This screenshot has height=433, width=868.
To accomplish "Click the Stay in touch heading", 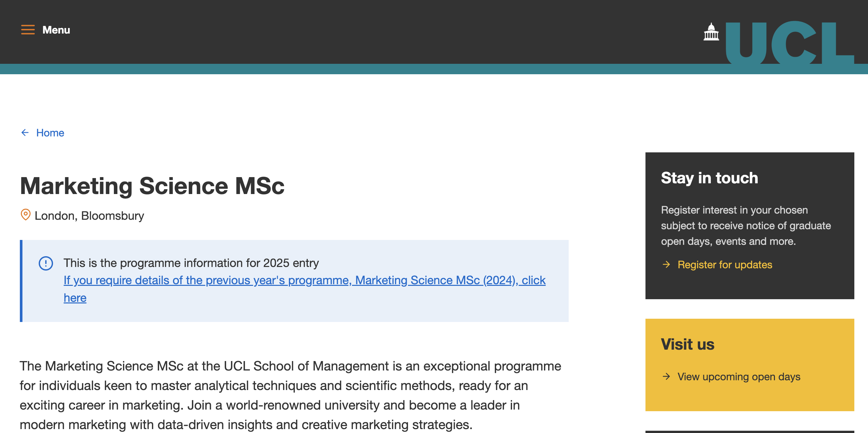I will point(709,178).
